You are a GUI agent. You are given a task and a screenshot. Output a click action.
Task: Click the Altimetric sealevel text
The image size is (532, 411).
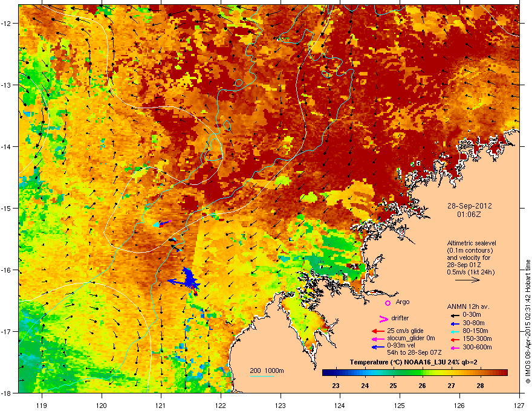pyautogui.click(x=472, y=243)
